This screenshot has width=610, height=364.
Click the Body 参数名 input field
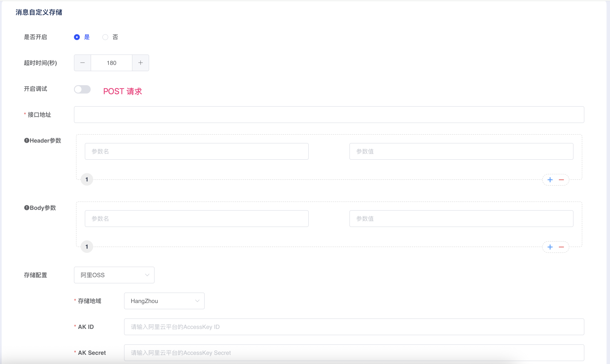tap(197, 219)
